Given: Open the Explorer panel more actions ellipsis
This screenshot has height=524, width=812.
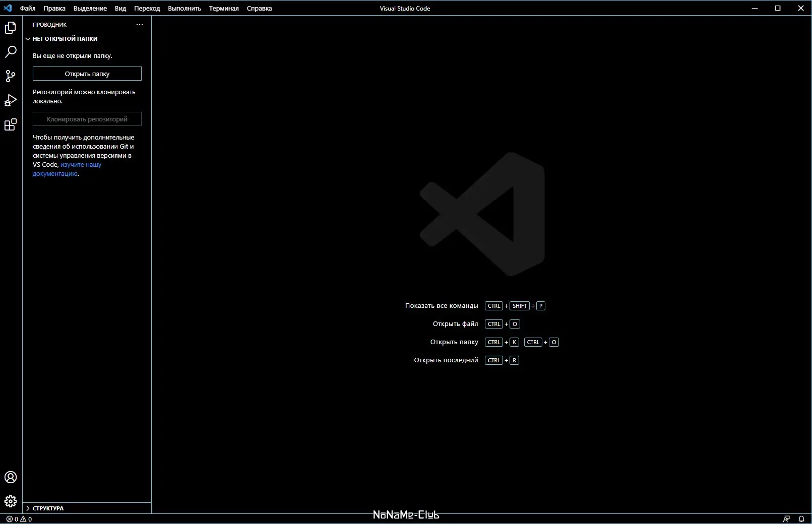Looking at the screenshot, I should point(140,25).
